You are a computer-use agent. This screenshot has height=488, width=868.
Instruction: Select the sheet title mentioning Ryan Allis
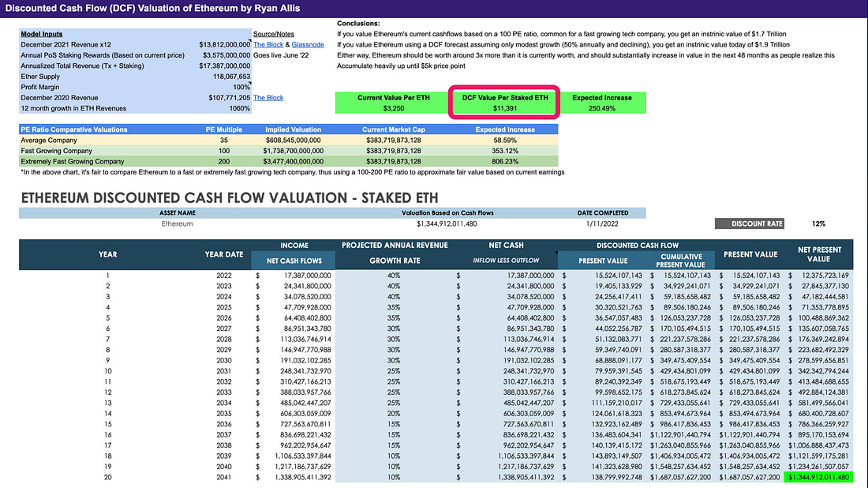153,9
